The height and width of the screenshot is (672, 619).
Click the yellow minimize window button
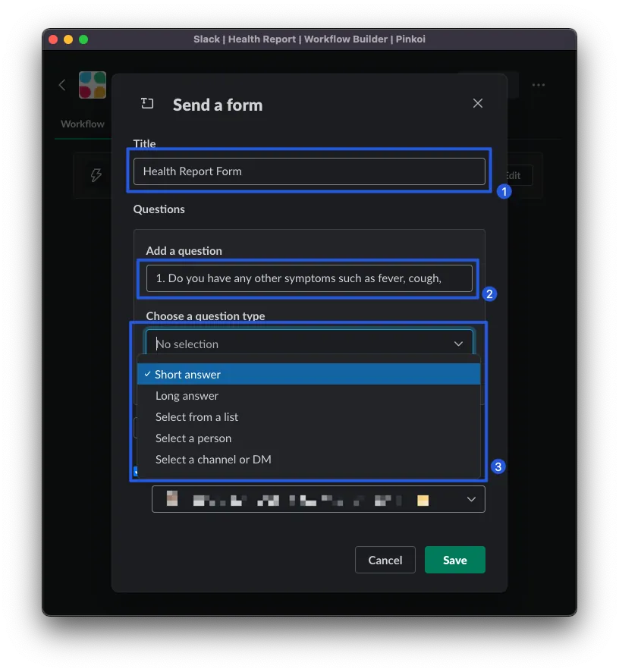coord(68,39)
